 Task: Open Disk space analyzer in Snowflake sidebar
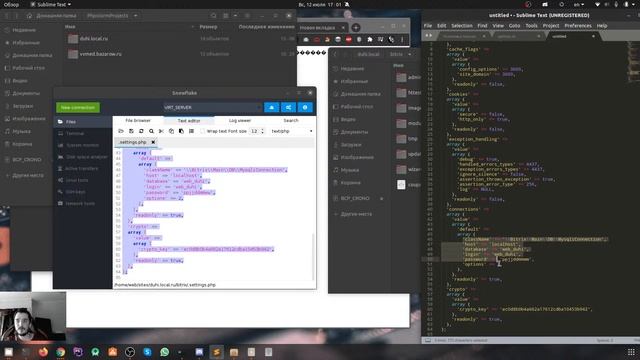point(83,157)
